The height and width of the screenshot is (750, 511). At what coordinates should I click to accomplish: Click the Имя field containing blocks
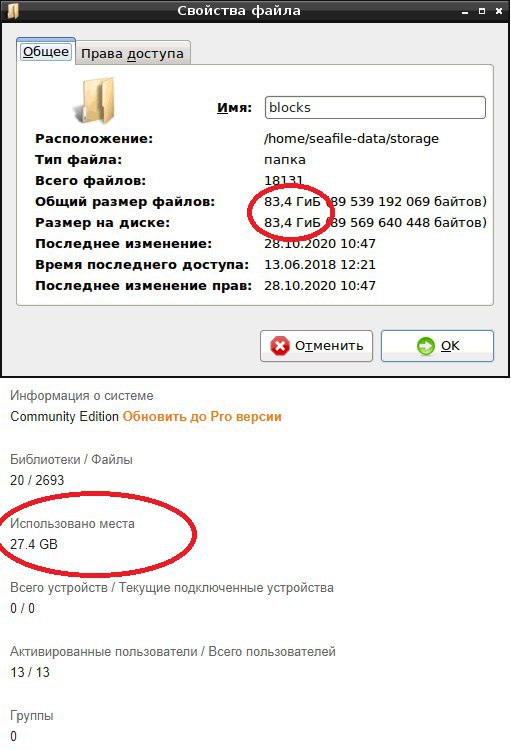click(375, 108)
